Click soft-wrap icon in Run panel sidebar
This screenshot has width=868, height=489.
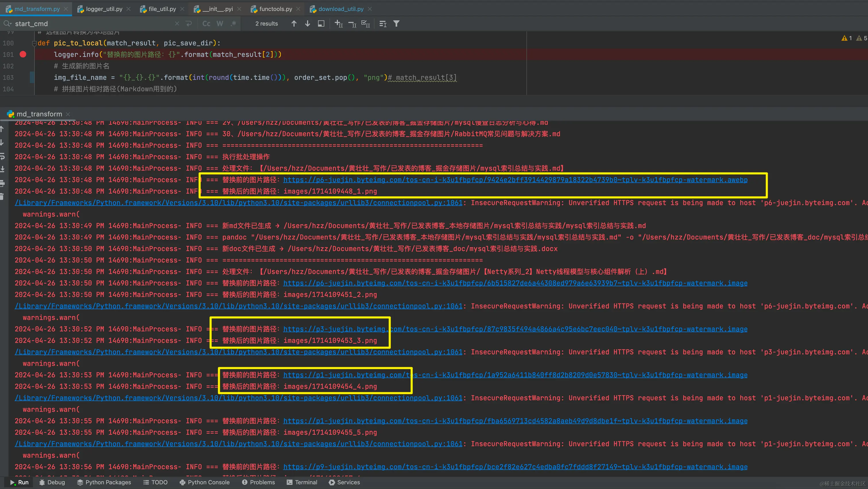3,156
